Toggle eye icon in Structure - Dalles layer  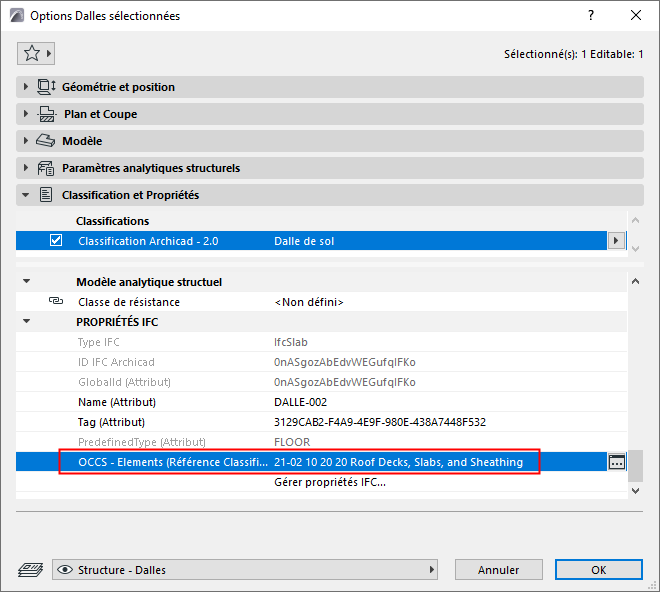[64, 570]
